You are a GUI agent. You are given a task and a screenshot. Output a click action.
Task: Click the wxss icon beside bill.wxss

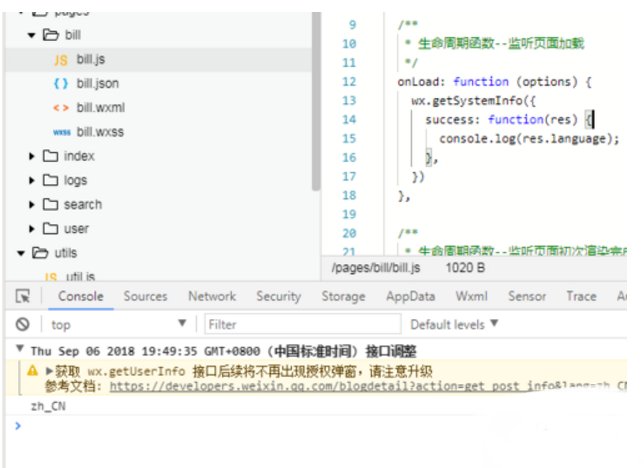pyautogui.click(x=61, y=132)
